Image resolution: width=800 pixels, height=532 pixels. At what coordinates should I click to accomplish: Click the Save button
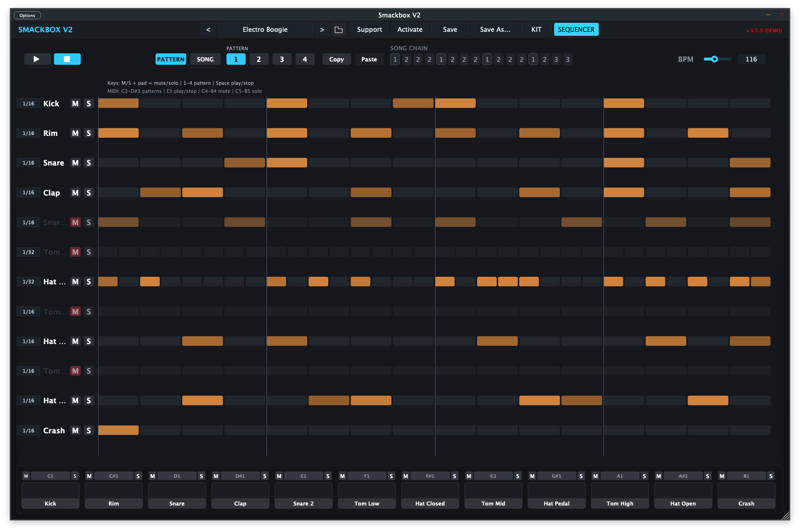coord(450,30)
